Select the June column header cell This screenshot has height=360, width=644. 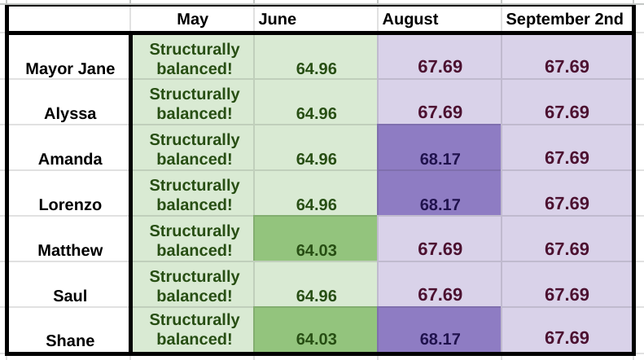(316, 20)
